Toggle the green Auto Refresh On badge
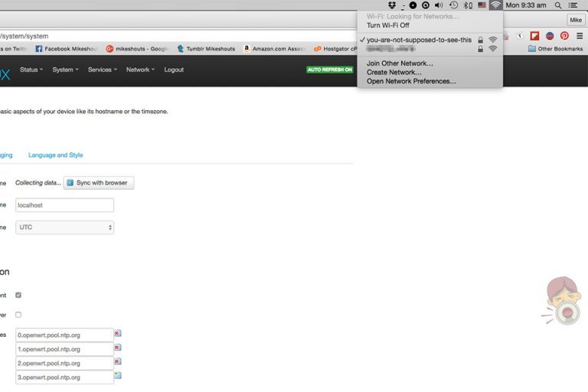This screenshot has height=392, width=588. 330,70
